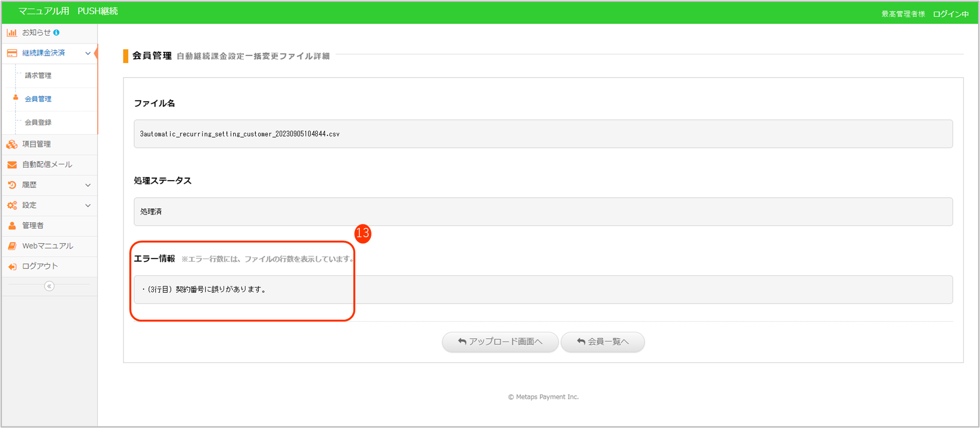Click the お知らせ bar chart icon

12,33
